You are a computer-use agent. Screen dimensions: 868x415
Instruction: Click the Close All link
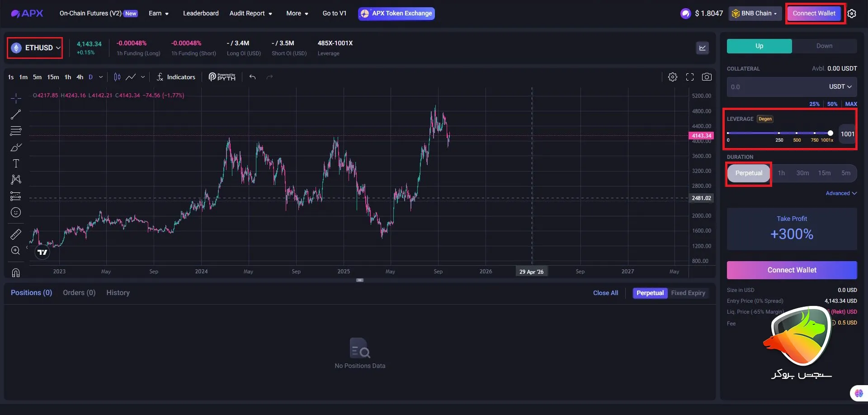[605, 293]
